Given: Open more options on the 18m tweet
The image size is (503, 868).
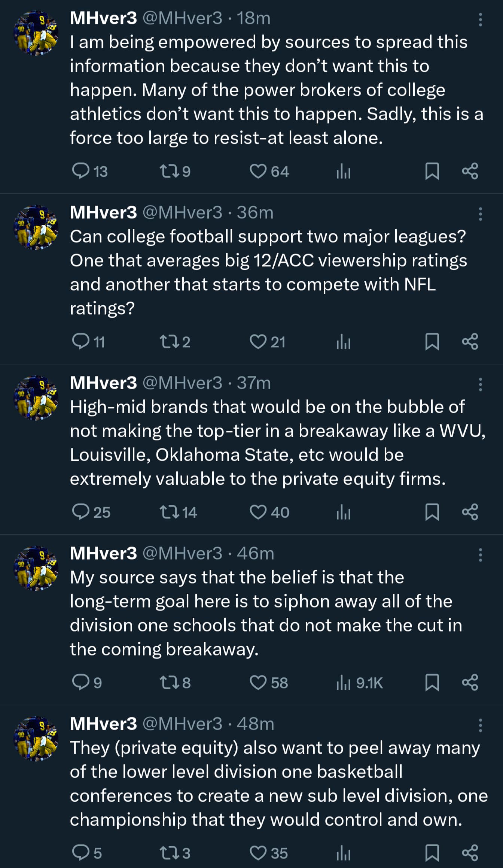Looking at the screenshot, I should pos(480,19).
